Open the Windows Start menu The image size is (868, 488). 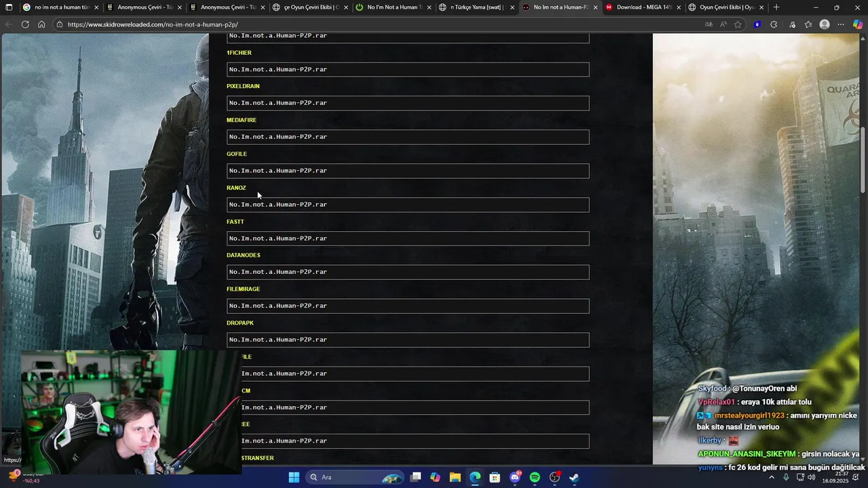click(x=294, y=477)
